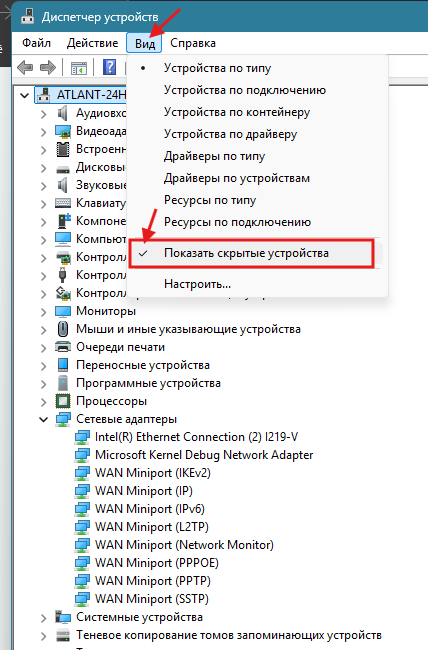Viewport: 428px width, 650px height.
Task: Select Устройства по типу radio option
Action: pyautogui.click(x=217, y=68)
